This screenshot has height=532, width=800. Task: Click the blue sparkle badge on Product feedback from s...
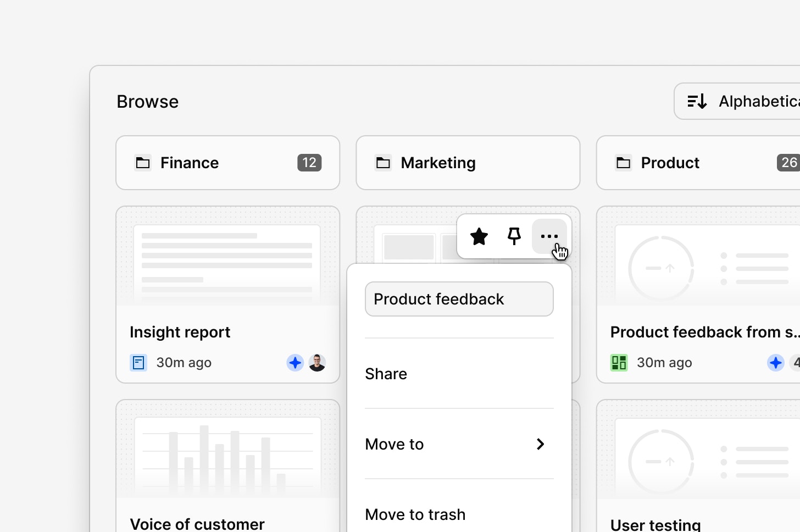776,363
